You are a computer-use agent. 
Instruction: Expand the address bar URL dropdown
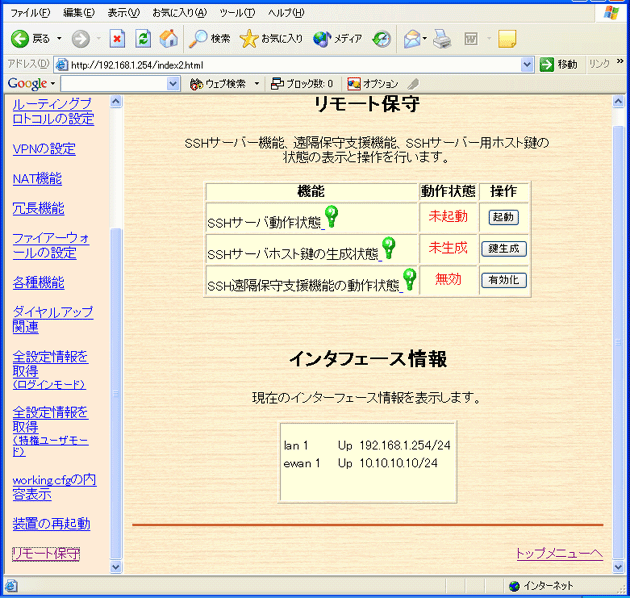tap(527, 64)
